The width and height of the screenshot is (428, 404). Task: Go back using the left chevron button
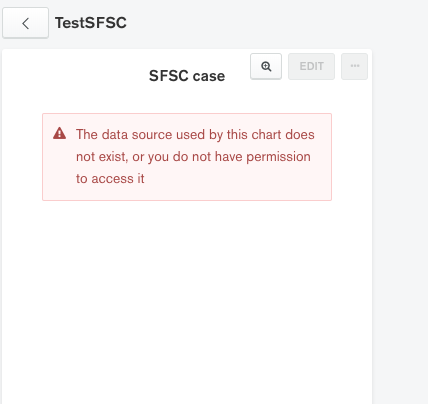pyautogui.click(x=25, y=23)
